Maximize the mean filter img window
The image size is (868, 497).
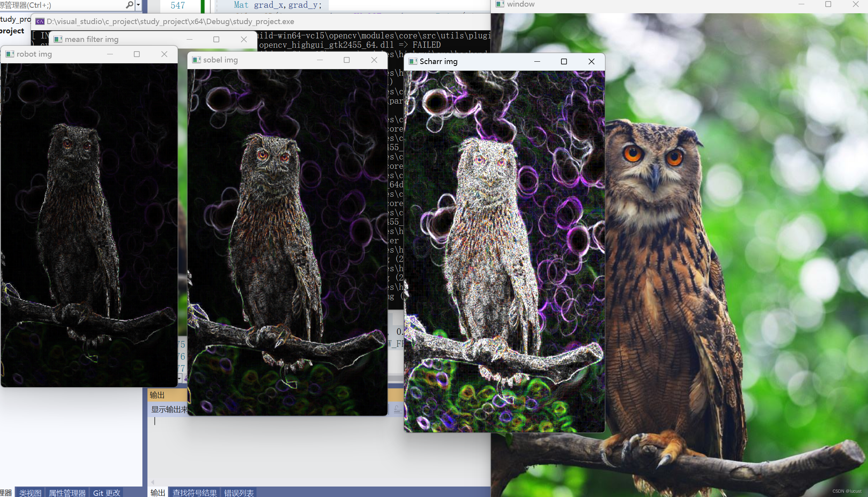[x=217, y=40]
